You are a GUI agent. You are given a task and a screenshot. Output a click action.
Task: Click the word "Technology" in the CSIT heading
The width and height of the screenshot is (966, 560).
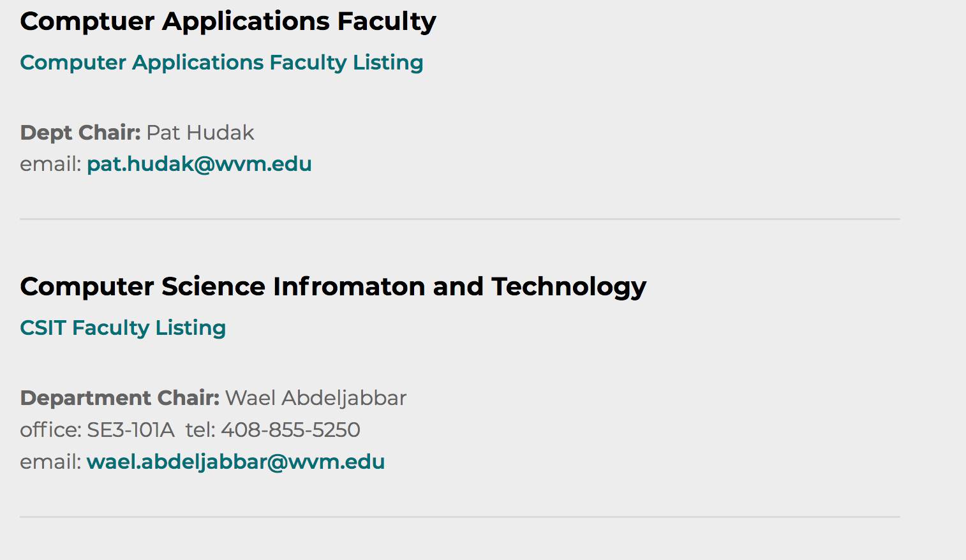pyautogui.click(x=568, y=287)
